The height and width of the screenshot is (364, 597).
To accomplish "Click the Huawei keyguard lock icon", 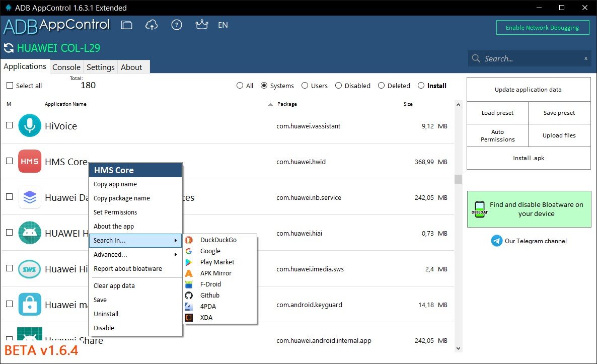I will (x=30, y=304).
